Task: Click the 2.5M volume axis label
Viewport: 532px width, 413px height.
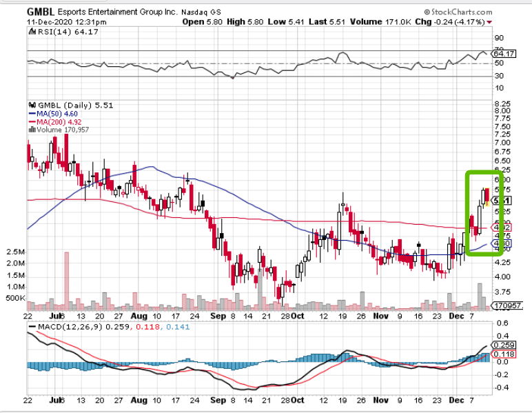Action: tap(16, 252)
